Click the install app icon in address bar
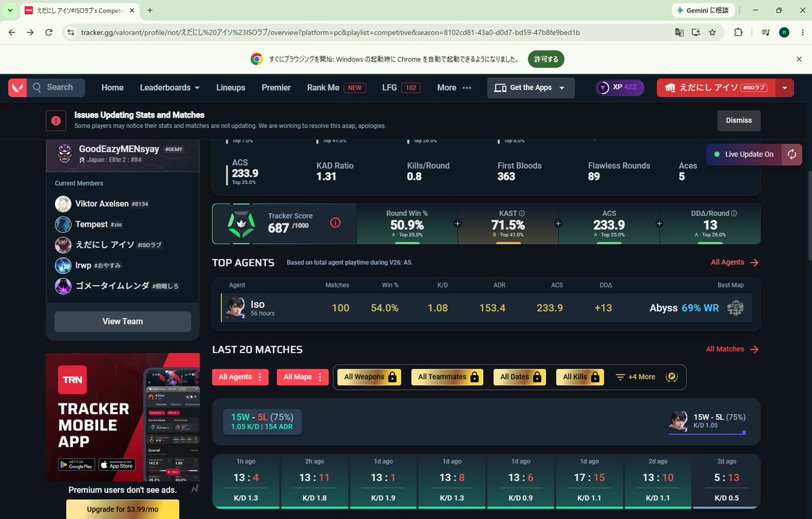The height and width of the screenshot is (519, 812). click(x=696, y=32)
